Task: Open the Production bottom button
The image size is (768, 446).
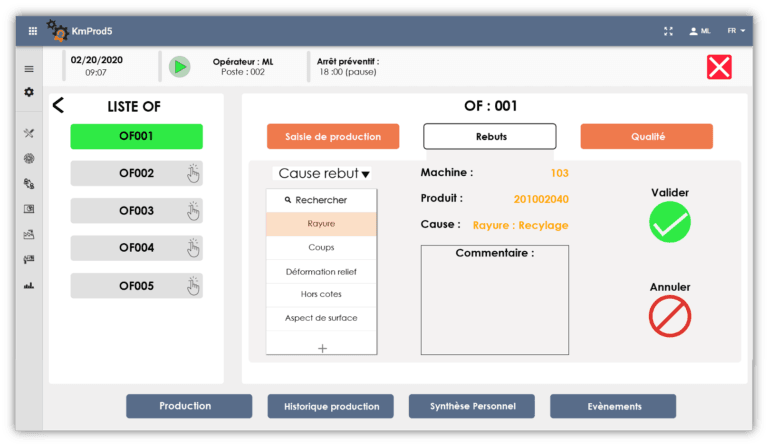Action: coord(189,406)
